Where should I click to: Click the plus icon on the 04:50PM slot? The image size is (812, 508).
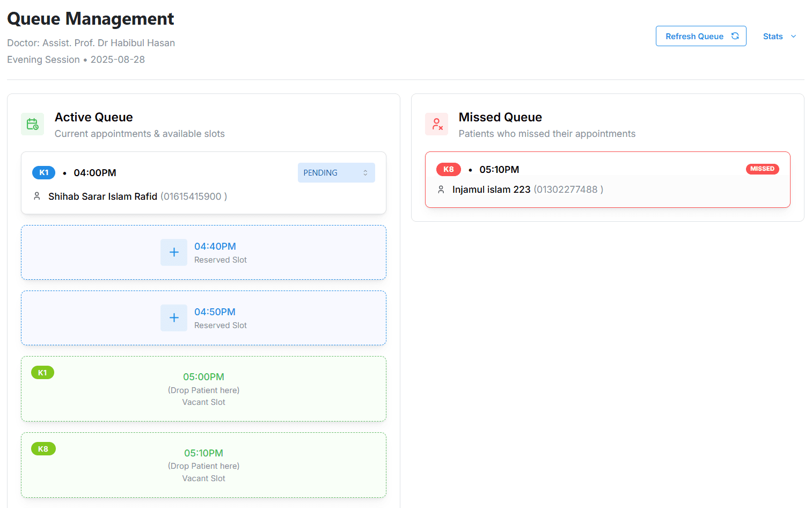tap(173, 318)
